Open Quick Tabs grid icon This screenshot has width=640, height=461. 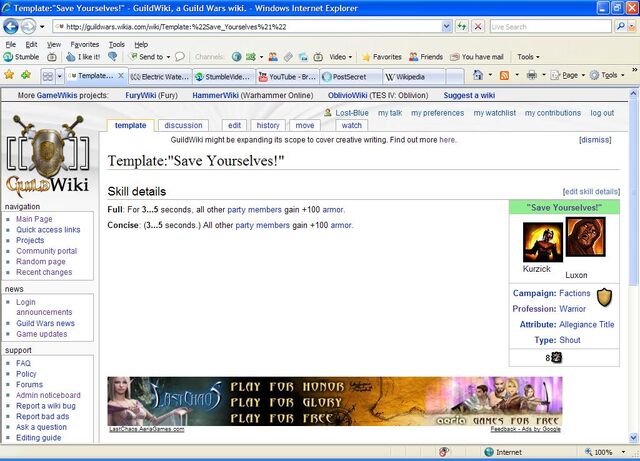[48, 76]
